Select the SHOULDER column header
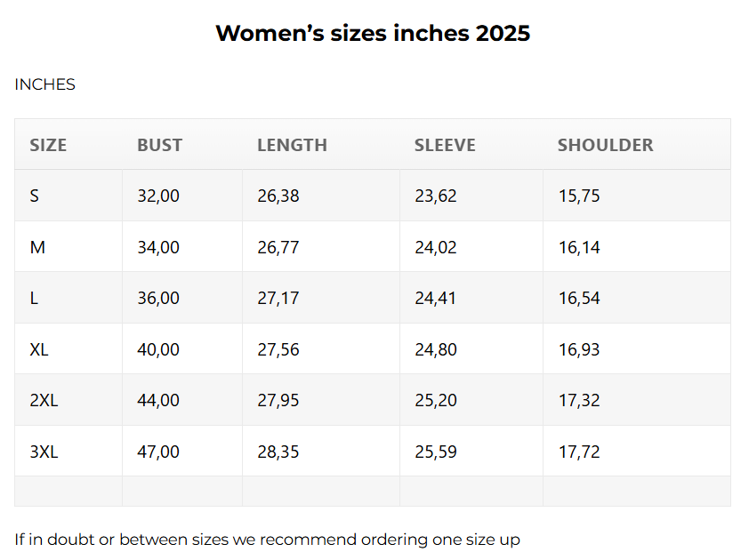 coord(605,145)
